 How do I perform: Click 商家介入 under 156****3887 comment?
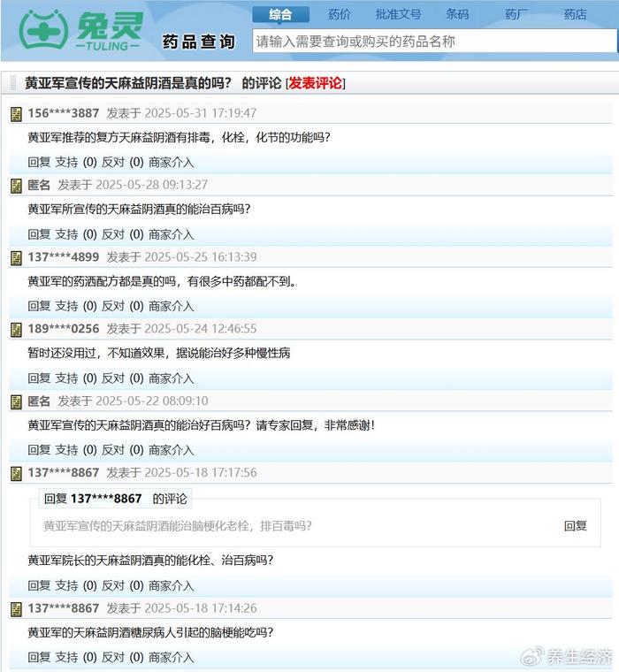click(171, 163)
